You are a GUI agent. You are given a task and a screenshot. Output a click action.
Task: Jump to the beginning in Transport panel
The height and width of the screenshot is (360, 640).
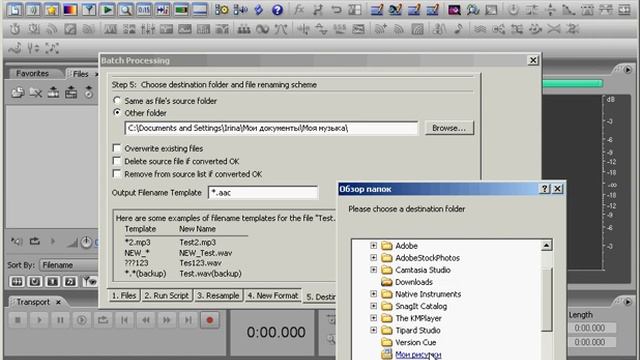[x=124, y=320]
